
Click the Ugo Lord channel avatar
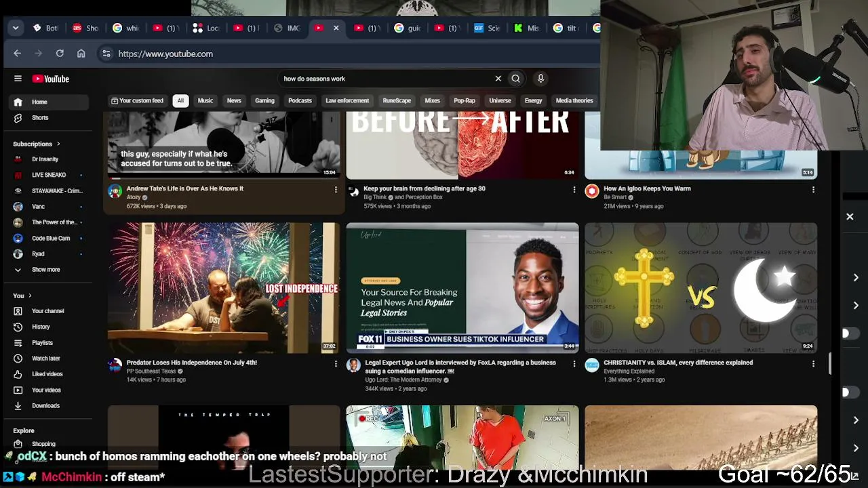[x=353, y=365]
